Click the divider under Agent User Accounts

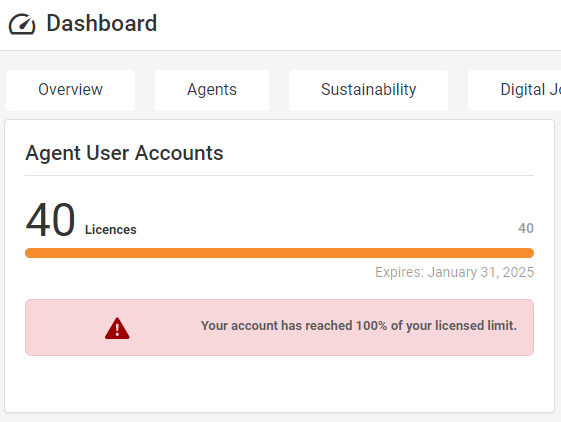pos(279,176)
